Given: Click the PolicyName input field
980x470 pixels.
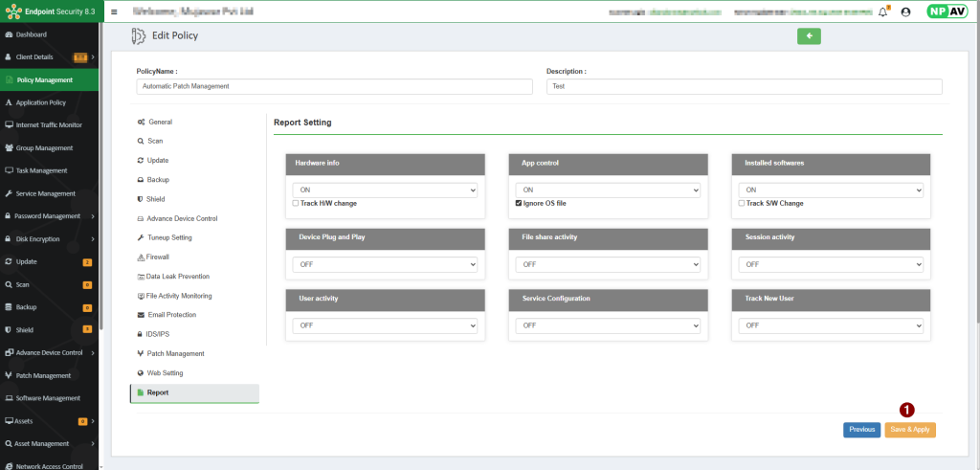Looking at the screenshot, I should coord(334,86).
